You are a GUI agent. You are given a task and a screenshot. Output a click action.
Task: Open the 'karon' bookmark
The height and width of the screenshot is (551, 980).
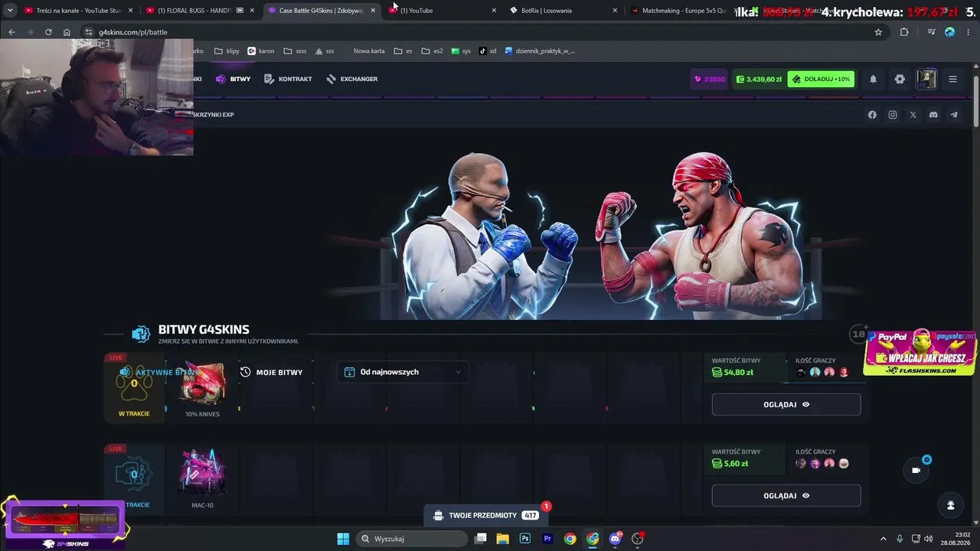click(260, 51)
